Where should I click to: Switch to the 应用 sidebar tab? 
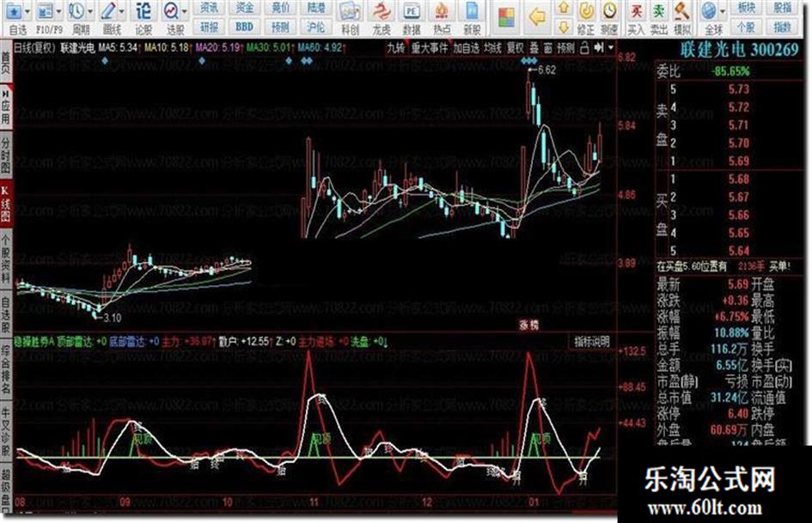pyautogui.click(x=6, y=107)
